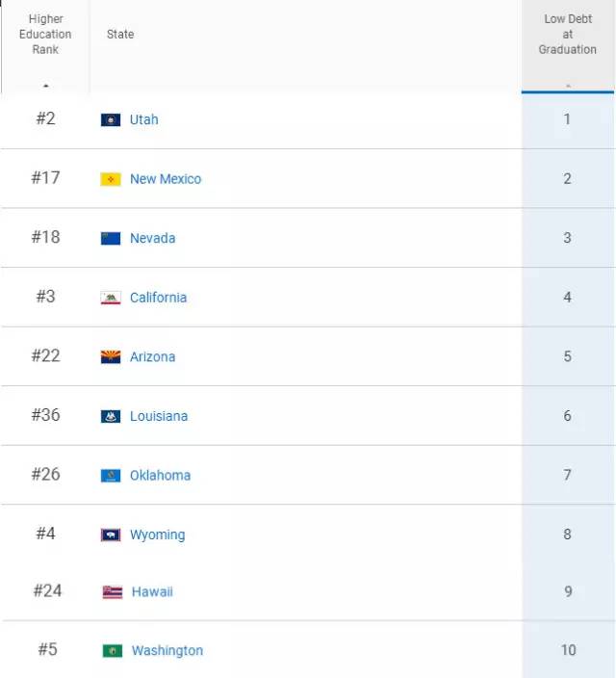Click the Wyoming flag icon
The image size is (616, 678).
coord(111,535)
